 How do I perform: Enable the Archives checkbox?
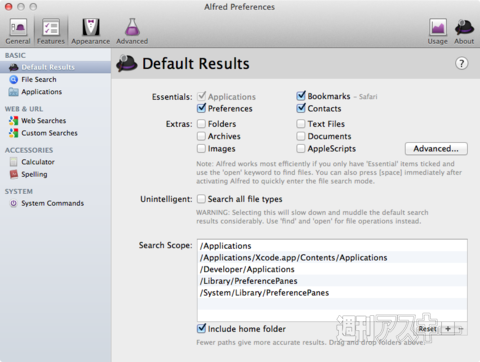pos(201,136)
